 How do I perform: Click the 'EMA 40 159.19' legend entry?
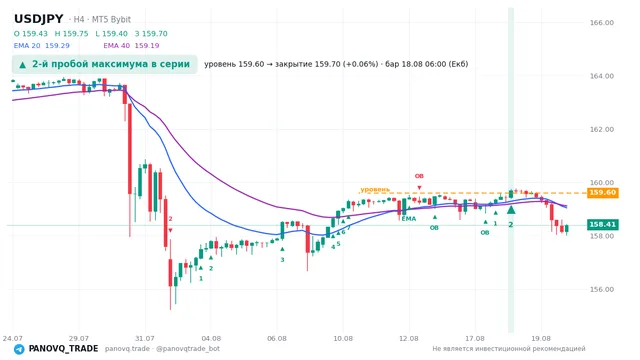[x=131, y=45]
